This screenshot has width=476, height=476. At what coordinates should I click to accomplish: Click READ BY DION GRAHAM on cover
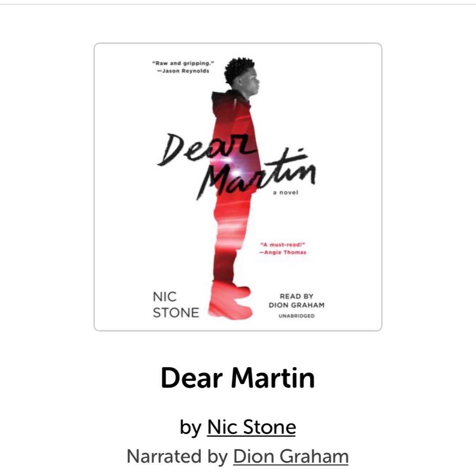click(297, 301)
